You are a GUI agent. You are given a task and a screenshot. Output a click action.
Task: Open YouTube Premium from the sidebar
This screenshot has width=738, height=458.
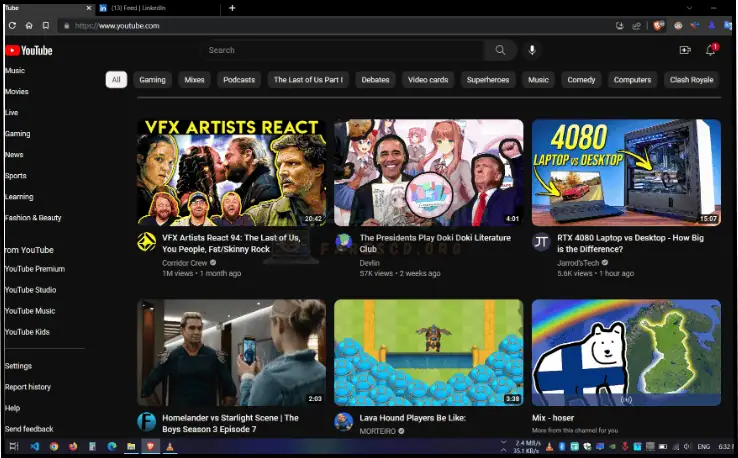click(x=35, y=269)
